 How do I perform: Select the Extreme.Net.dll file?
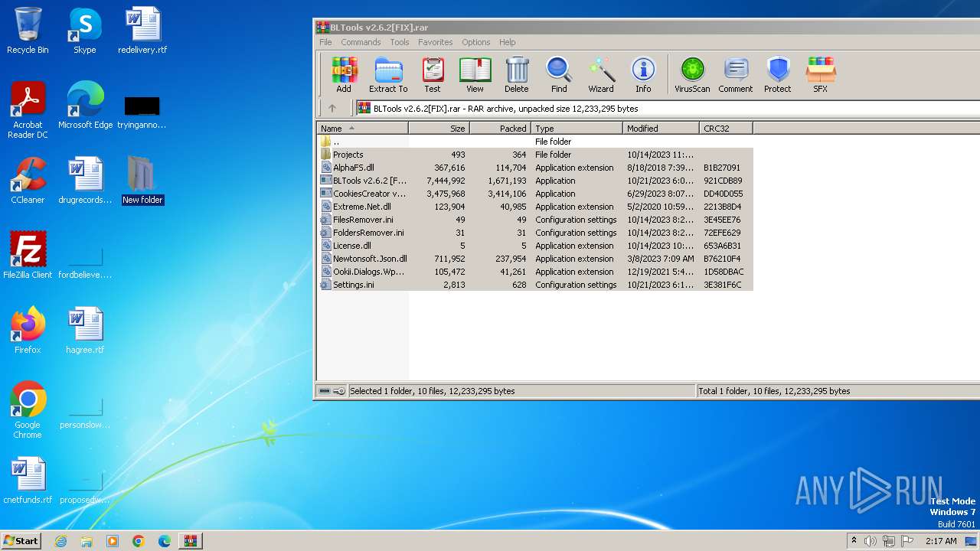pyautogui.click(x=534, y=207)
